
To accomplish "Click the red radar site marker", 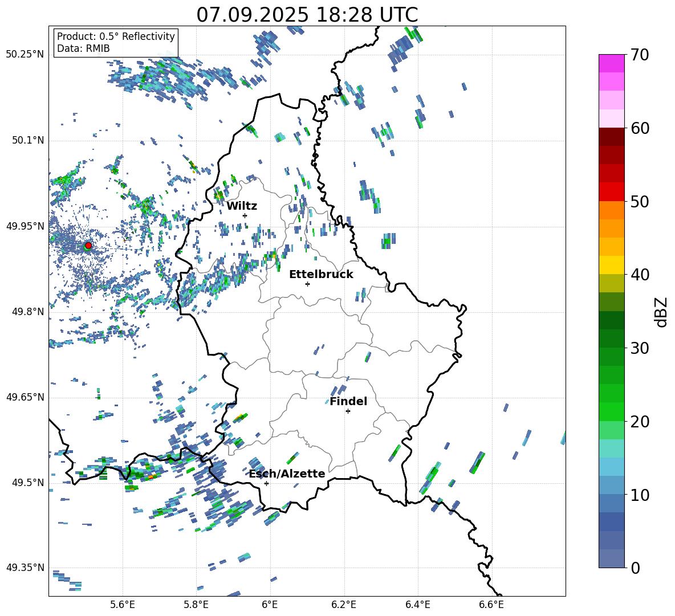I will pyautogui.click(x=88, y=245).
